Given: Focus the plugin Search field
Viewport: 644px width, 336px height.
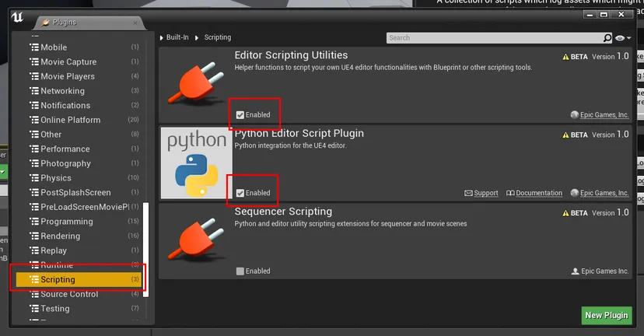Looking at the screenshot, I should pos(495,38).
